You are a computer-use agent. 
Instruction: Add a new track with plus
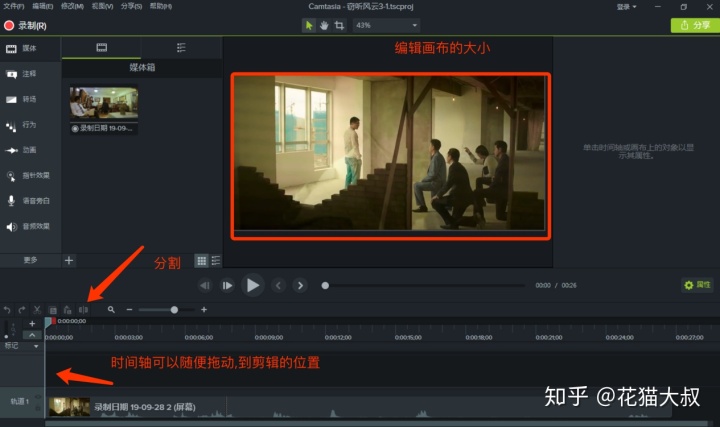(x=32, y=324)
